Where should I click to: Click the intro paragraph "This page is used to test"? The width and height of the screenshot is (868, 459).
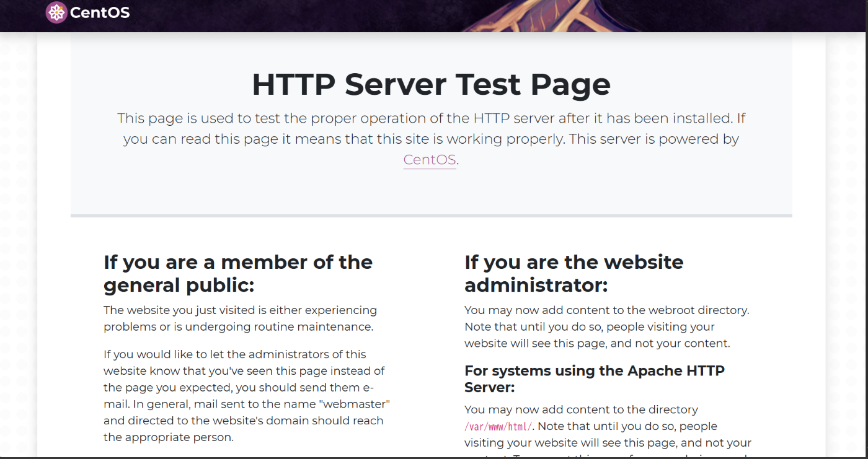[x=431, y=139]
